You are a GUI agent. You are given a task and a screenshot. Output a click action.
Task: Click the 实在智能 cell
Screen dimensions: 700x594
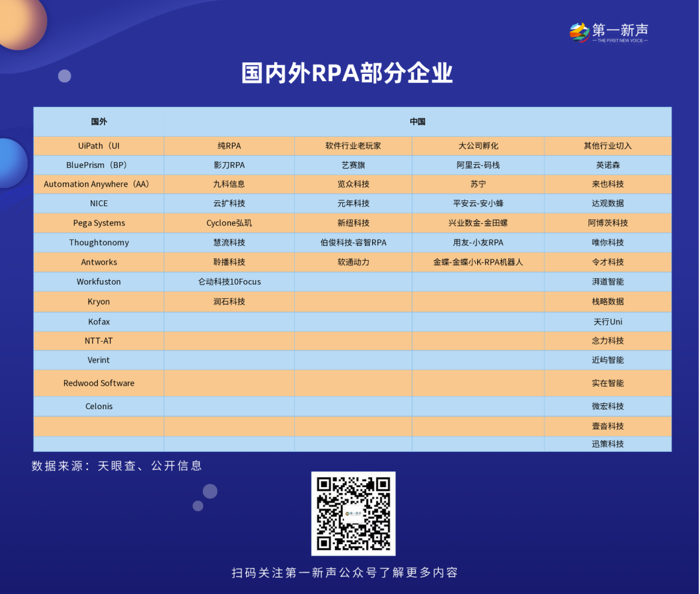tap(607, 383)
